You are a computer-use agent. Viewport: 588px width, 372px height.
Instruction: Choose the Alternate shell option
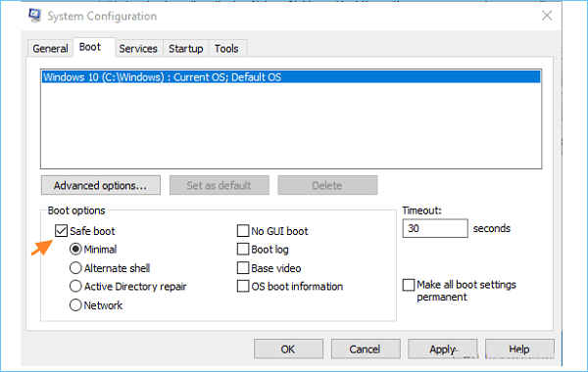coord(75,268)
